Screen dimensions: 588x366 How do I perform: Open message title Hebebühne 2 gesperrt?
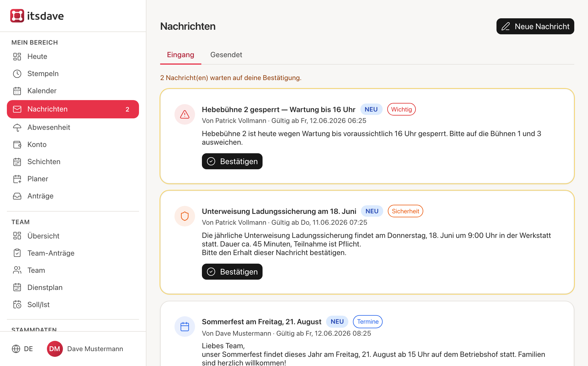[279, 110]
